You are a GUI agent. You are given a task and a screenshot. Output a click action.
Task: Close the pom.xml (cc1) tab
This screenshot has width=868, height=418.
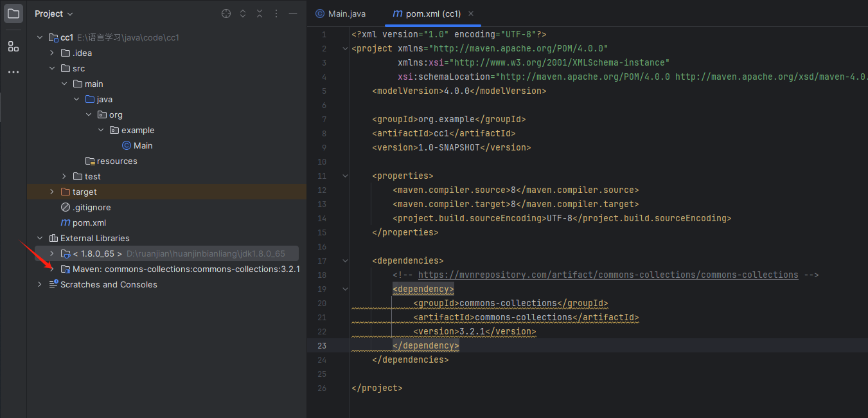[x=471, y=14]
